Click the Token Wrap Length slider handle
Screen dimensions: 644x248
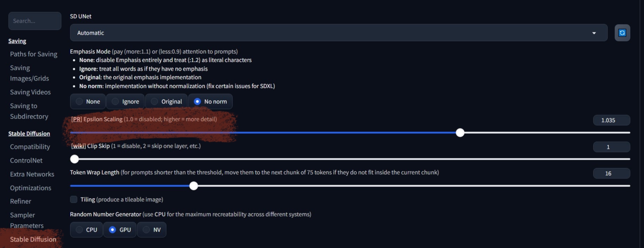194,186
